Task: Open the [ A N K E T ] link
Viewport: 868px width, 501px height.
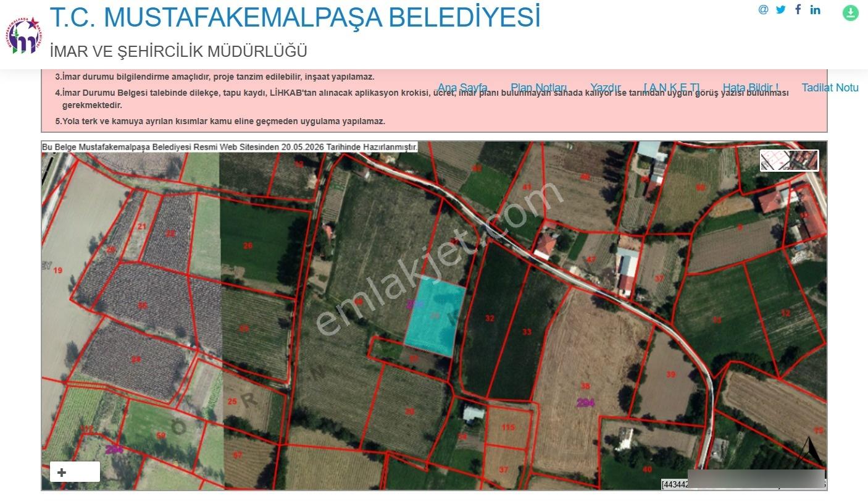Action: (672, 88)
